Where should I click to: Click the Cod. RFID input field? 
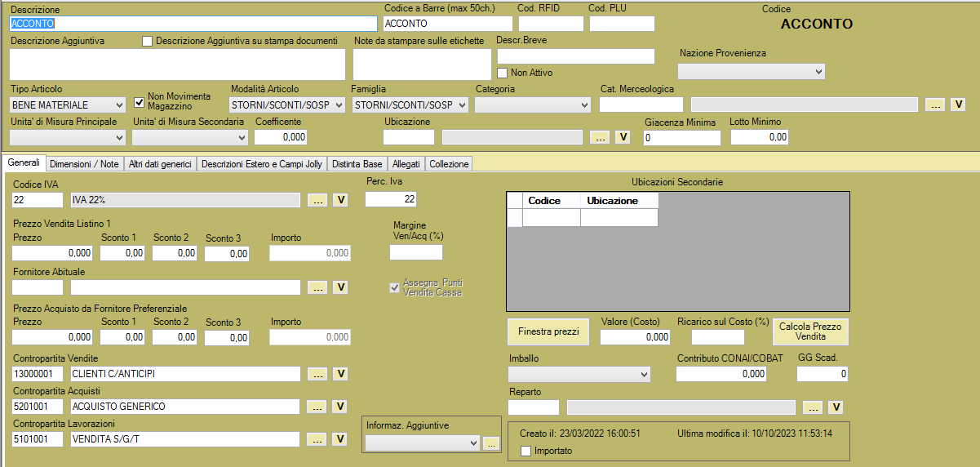[x=550, y=24]
